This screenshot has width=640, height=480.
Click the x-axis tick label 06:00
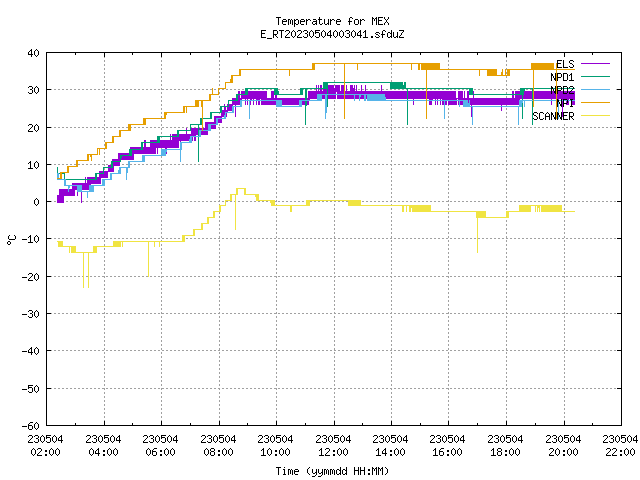[161, 452]
